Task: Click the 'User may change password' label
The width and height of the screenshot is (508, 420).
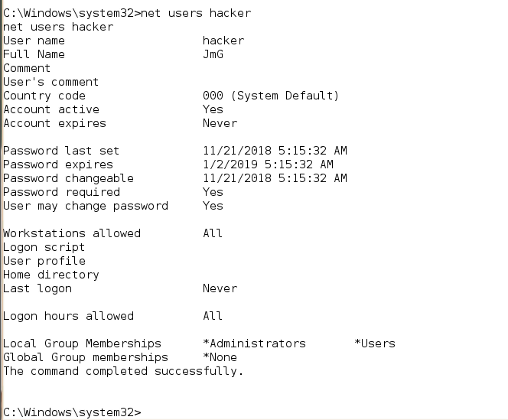Action: coord(85,206)
